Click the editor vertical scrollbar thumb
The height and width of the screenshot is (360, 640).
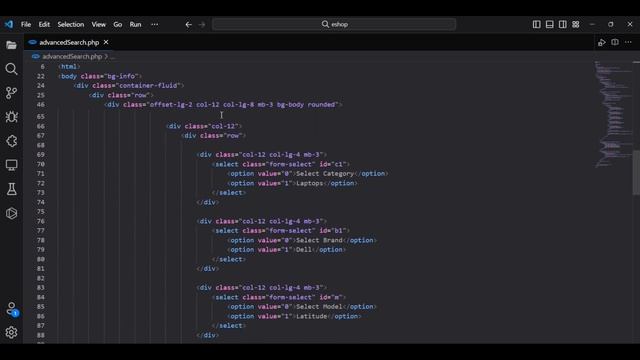point(636,173)
